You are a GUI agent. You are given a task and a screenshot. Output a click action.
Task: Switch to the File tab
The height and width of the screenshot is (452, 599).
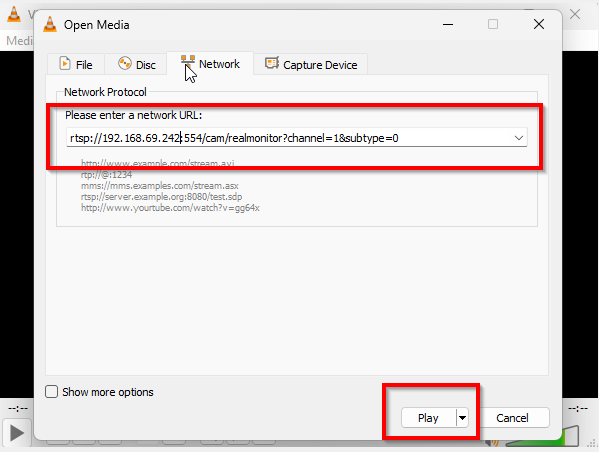[x=76, y=64]
